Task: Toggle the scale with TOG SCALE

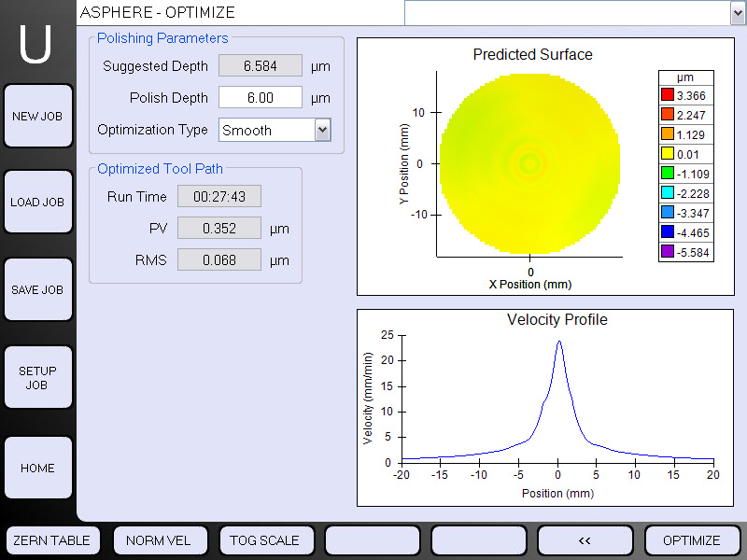Action: coord(264,540)
